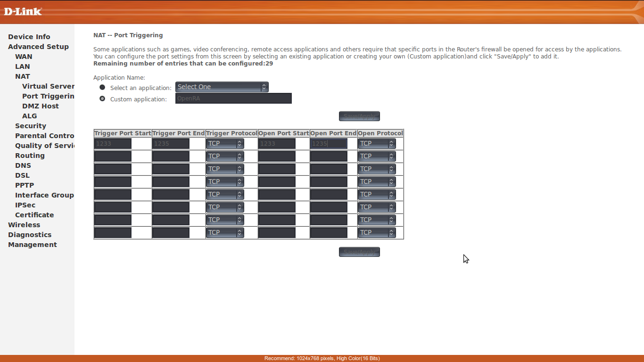Open Trigger Protocol dropdown in fifth row
The width and height of the screenshot is (644, 362).
point(225,194)
